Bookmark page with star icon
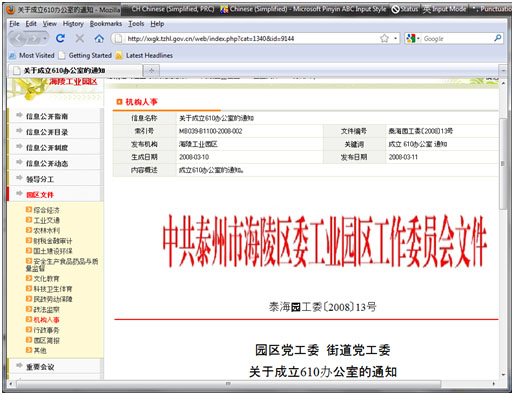The image size is (514, 395). pyautogui.click(x=384, y=38)
